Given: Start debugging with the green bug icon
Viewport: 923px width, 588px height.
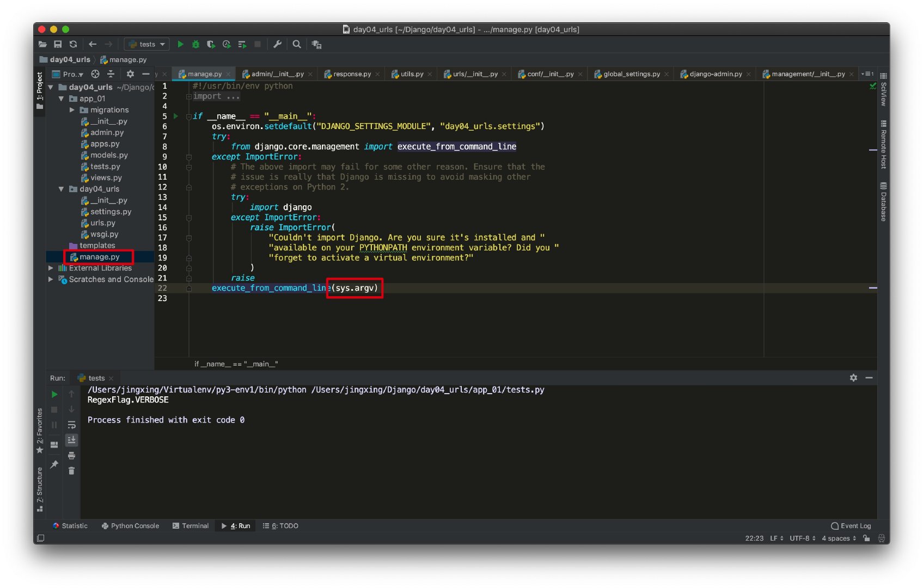Looking at the screenshot, I should pos(195,44).
